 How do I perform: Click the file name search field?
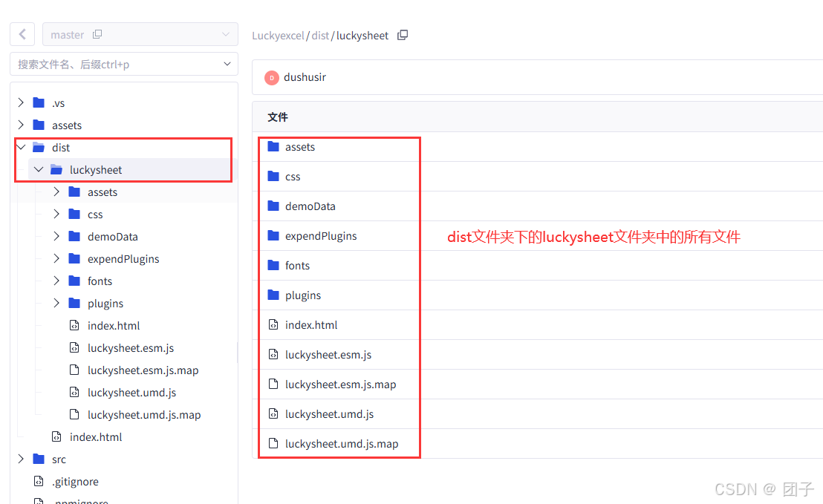pyautogui.click(x=124, y=64)
